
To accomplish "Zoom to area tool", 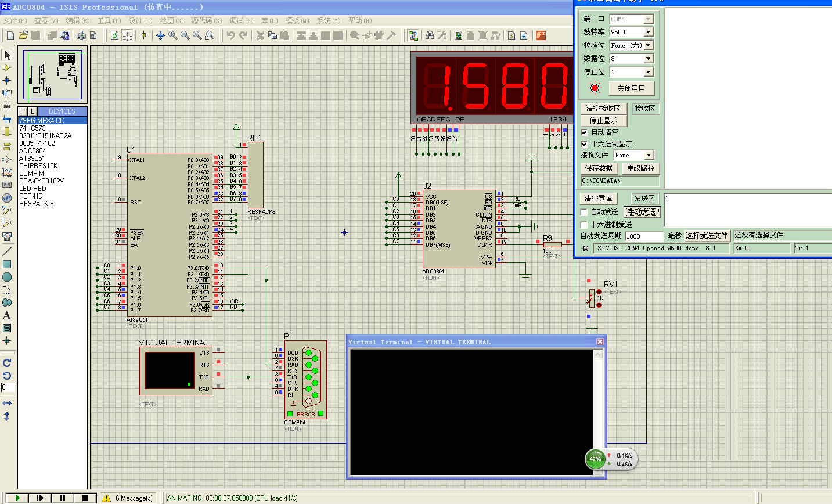I will pyautogui.click(x=210, y=35).
